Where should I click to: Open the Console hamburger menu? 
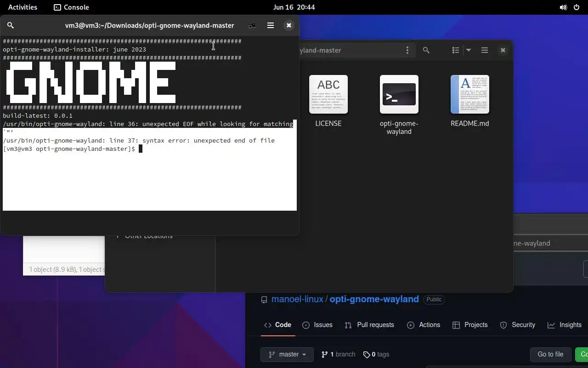pos(271,25)
